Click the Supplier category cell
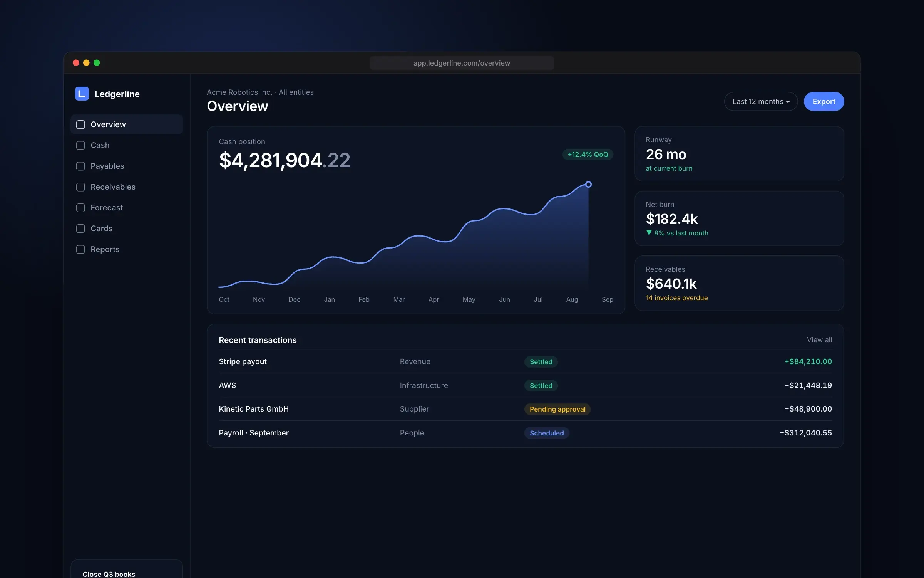The height and width of the screenshot is (578, 924). [414, 409]
